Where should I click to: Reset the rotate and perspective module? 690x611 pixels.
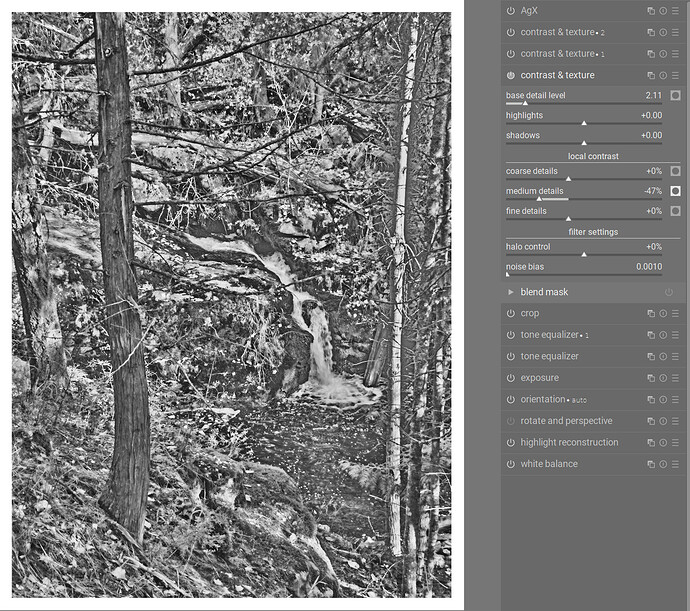663,421
